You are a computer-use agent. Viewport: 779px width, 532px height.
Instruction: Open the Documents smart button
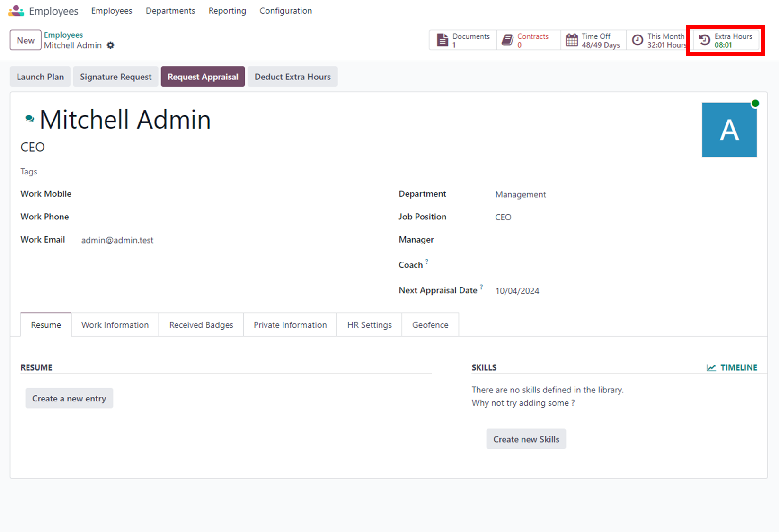tap(463, 40)
